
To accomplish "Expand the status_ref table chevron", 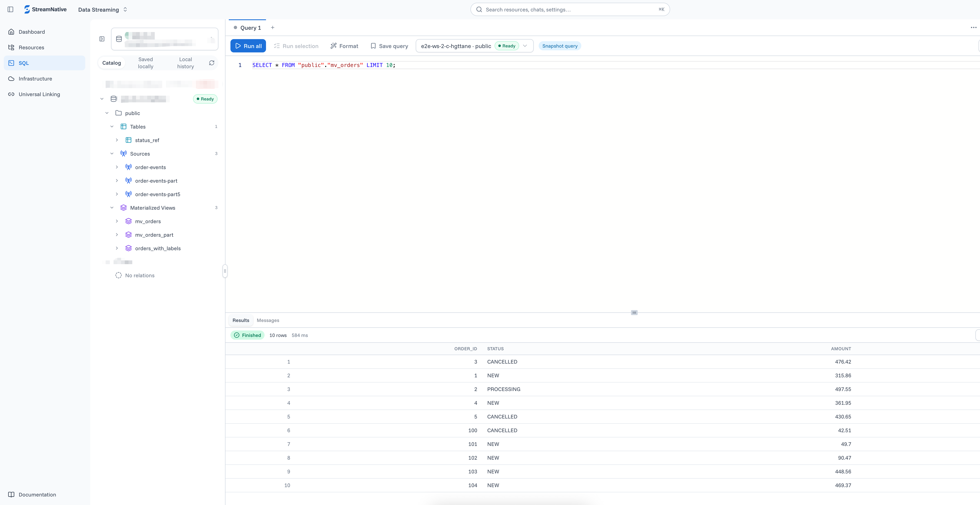I will click(117, 140).
